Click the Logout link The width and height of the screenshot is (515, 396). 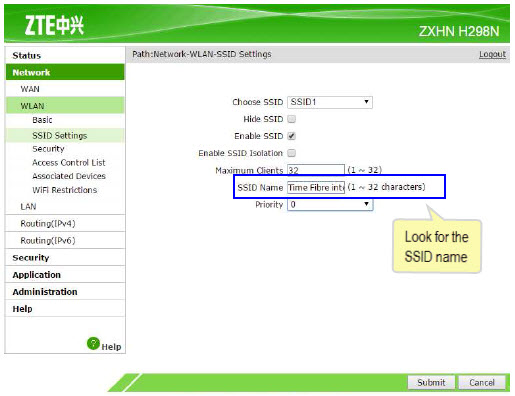(x=492, y=54)
